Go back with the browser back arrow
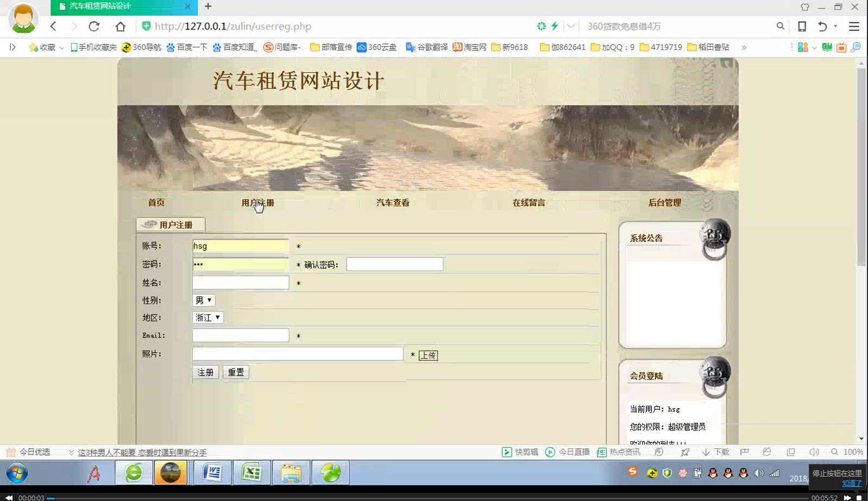Screen dimensions: 868x501 tap(53, 26)
